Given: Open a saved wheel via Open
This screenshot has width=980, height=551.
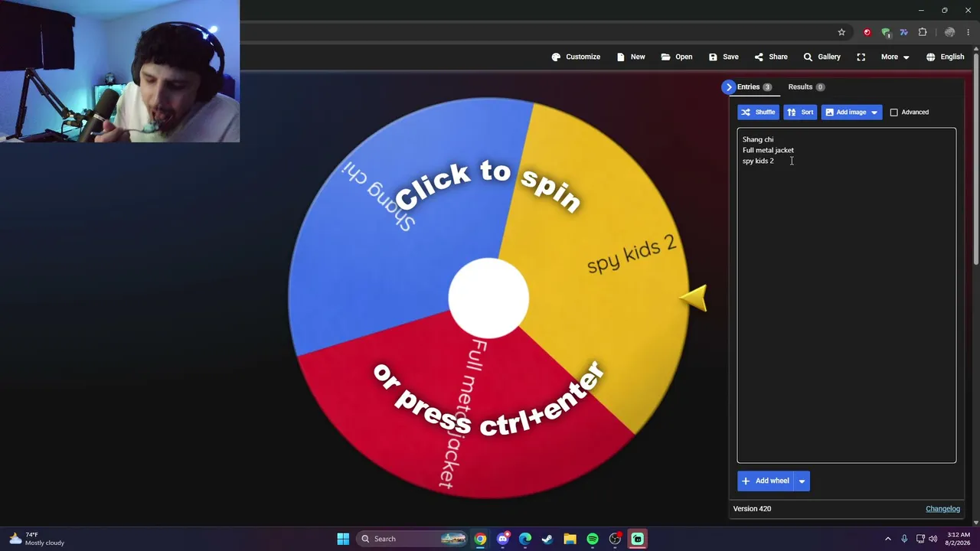Looking at the screenshot, I should click(x=677, y=57).
